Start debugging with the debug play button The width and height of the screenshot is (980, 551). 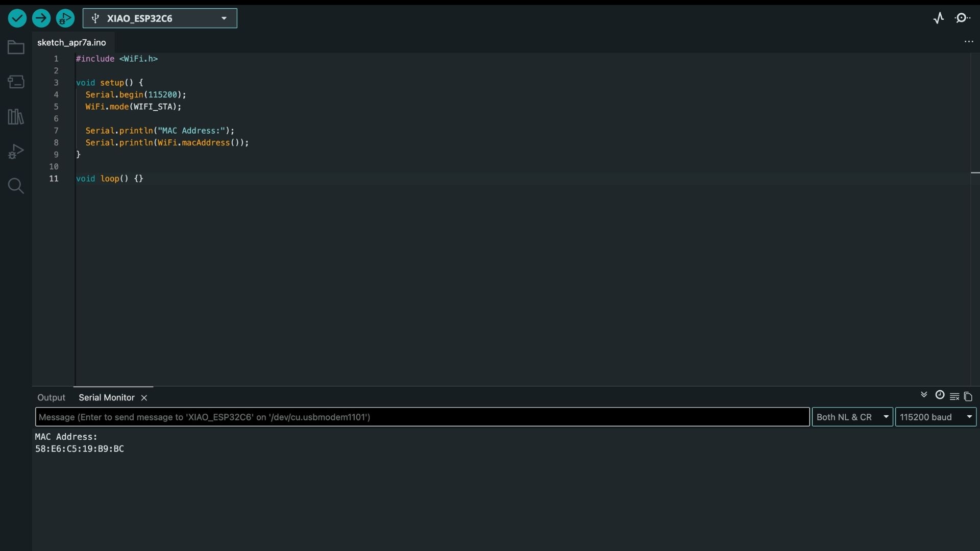tap(65, 18)
